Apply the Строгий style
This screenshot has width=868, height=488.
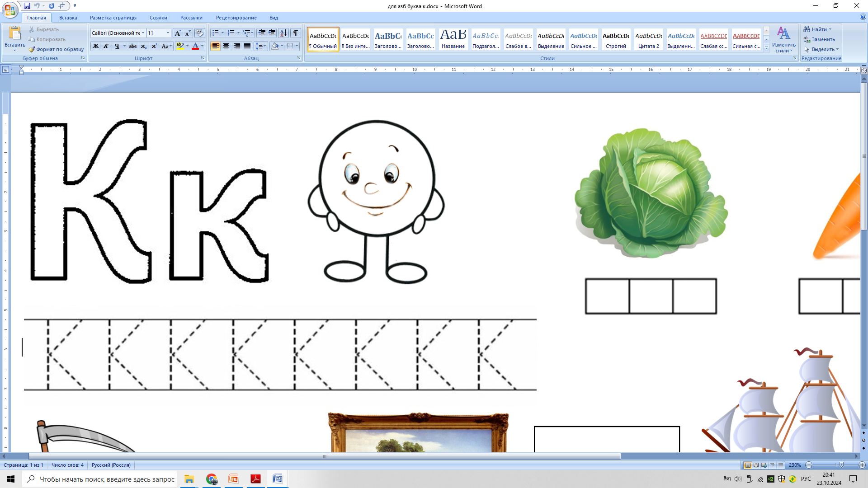coord(616,39)
